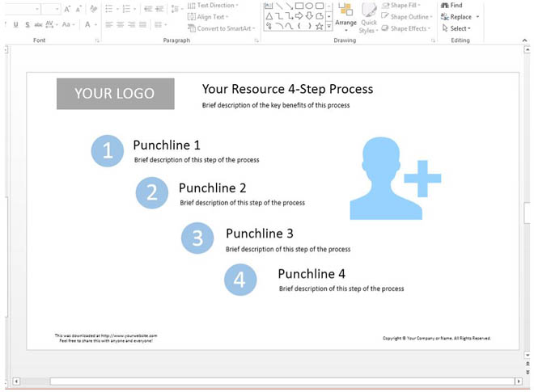
Task: Click the Increase Font Size icon
Action: [x=67, y=9]
